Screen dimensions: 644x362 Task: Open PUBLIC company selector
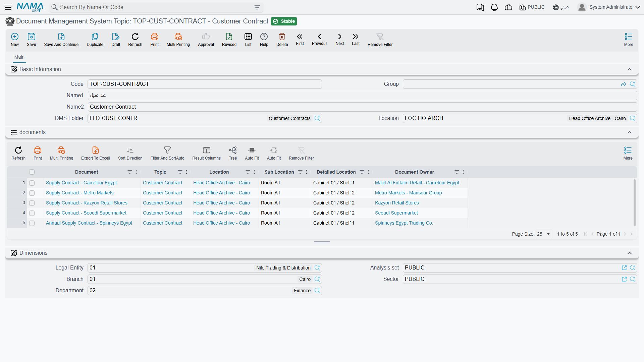tap(532, 7)
